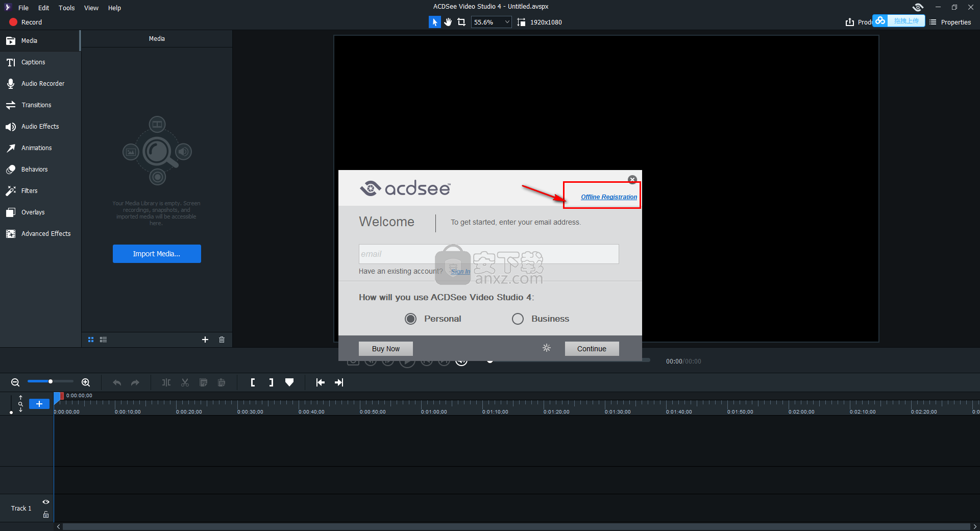The height and width of the screenshot is (531, 980).
Task: Set the mark-in bracket point
Action: pos(253,382)
